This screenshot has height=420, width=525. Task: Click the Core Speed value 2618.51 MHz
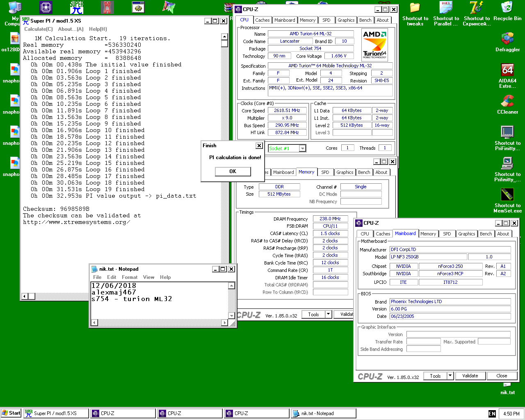pyautogui.click(x=287, y=110)
